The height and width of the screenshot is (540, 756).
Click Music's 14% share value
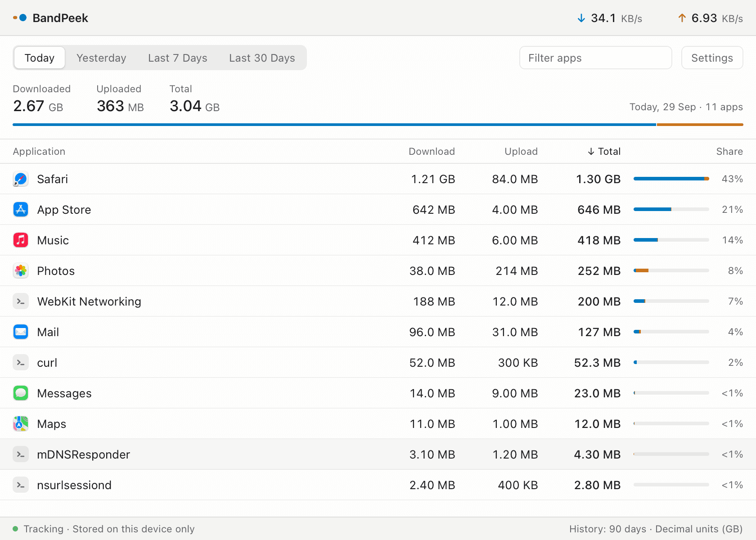pyautogui.click(x=732, y=240)
